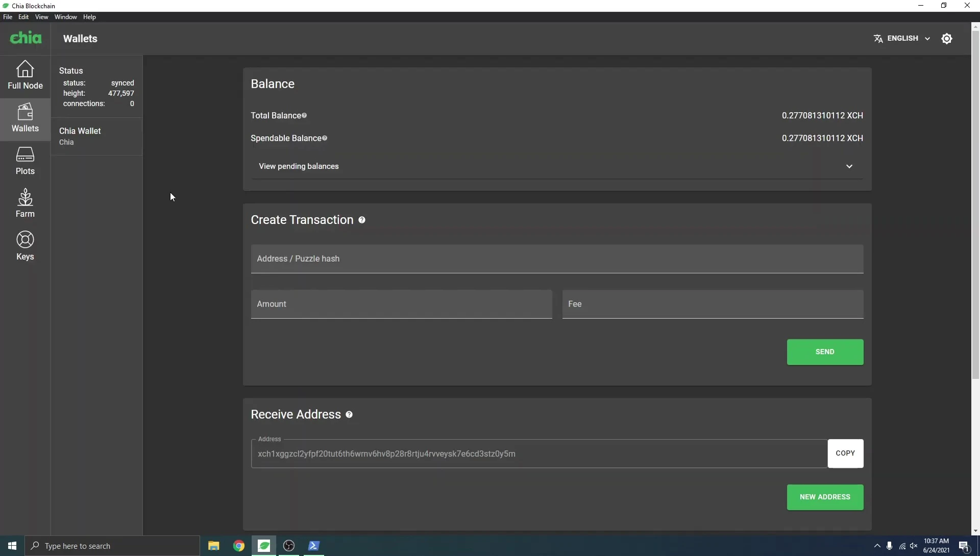Open Create Transaction help icon
980x556 pixels.
362,220
